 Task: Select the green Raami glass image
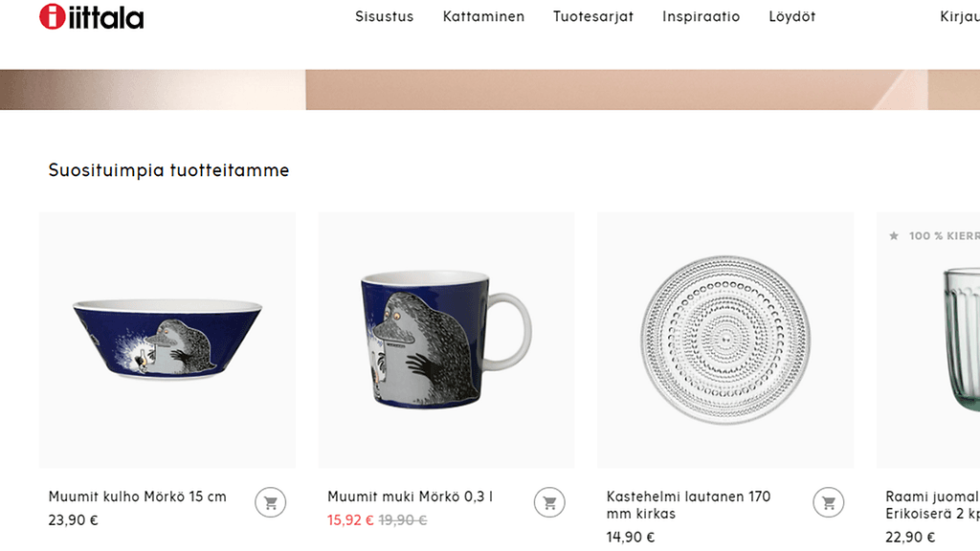(928, 341)
